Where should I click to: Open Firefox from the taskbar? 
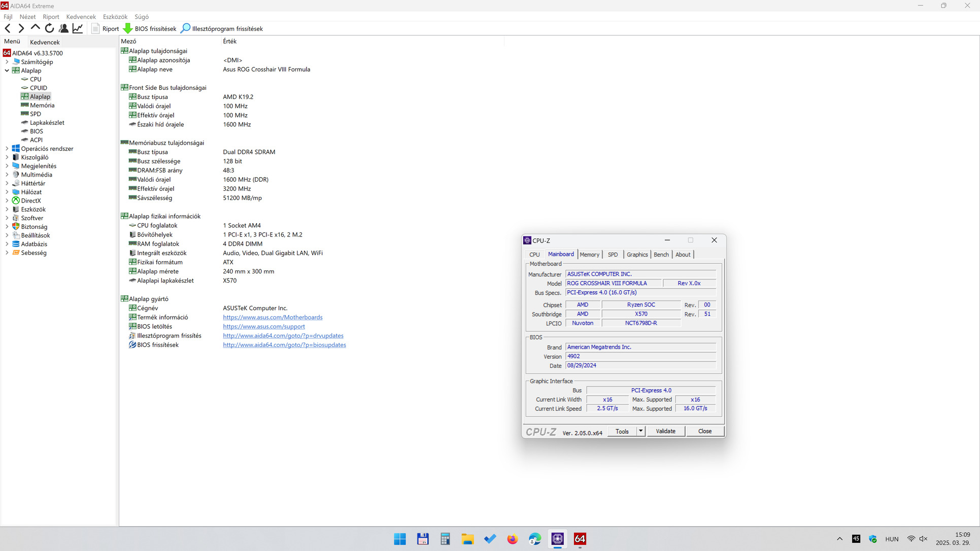point(512,539)
